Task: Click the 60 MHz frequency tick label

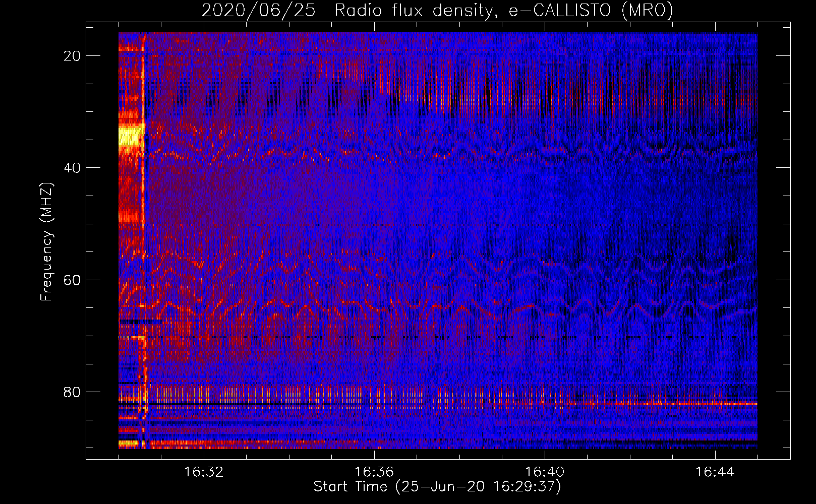Action: (x=72, y=280)
